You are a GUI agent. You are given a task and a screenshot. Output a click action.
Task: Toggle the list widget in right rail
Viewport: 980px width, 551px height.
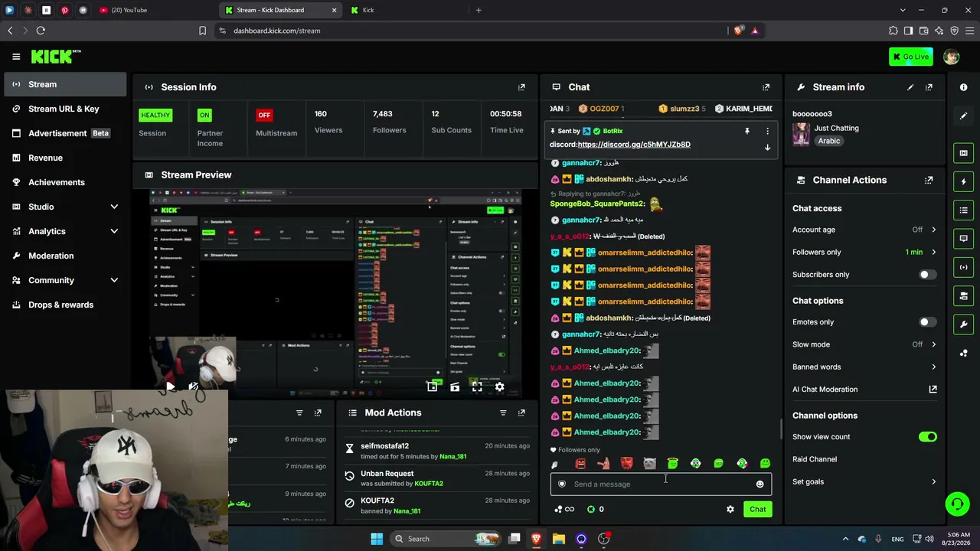click(x=963, y=210)
